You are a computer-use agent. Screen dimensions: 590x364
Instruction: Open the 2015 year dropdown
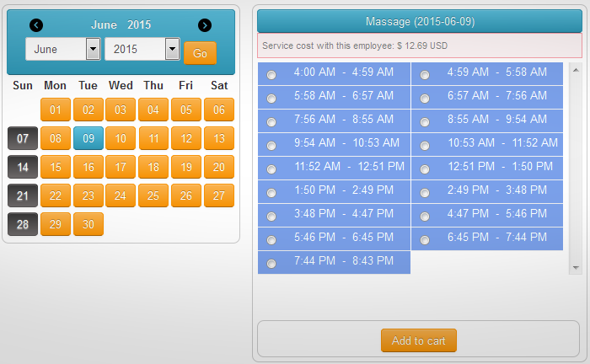click(142, 49)
